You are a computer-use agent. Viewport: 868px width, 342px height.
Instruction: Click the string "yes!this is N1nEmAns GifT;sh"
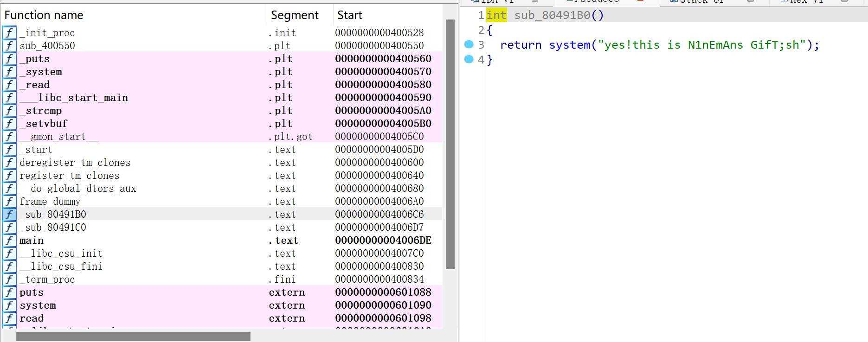pos(702,45)
